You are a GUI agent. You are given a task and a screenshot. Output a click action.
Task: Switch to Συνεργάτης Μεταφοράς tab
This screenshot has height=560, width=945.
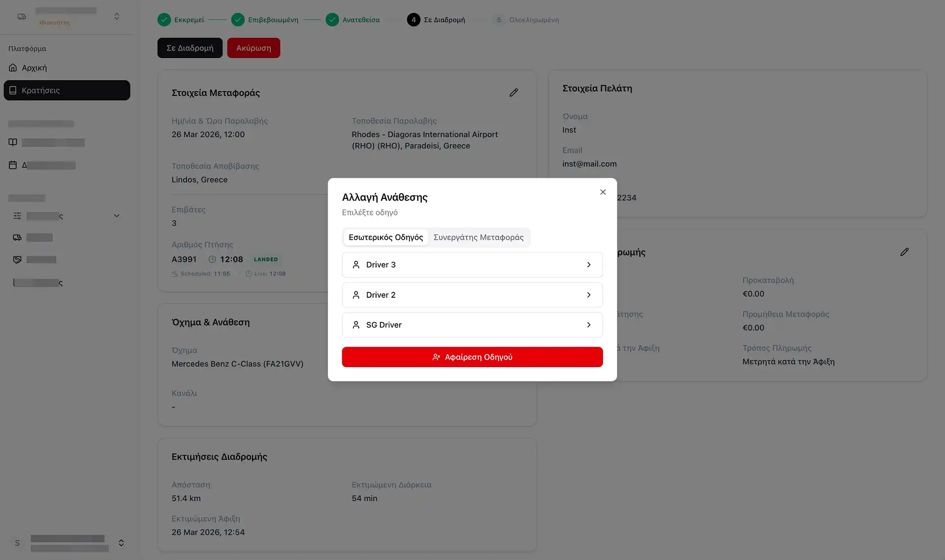tap(478, 237)
